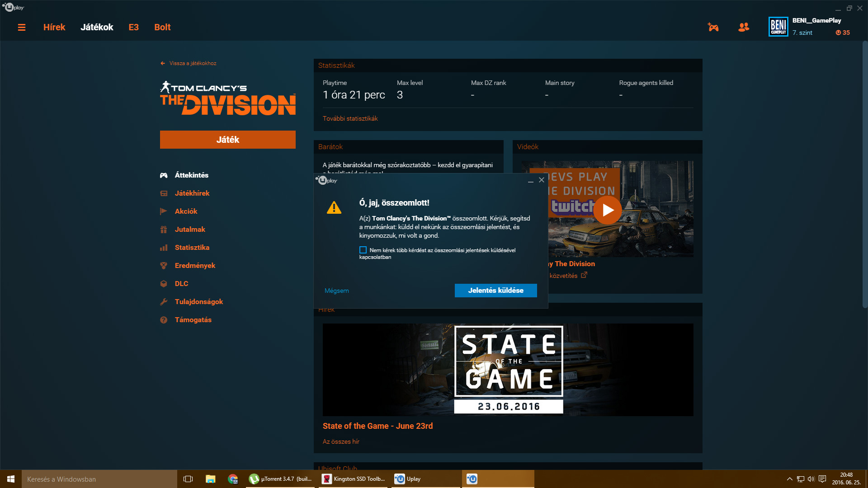The height and width of the screenshot is (488, 868).
Task: Click the Windows search box
Action: [99, 479]
